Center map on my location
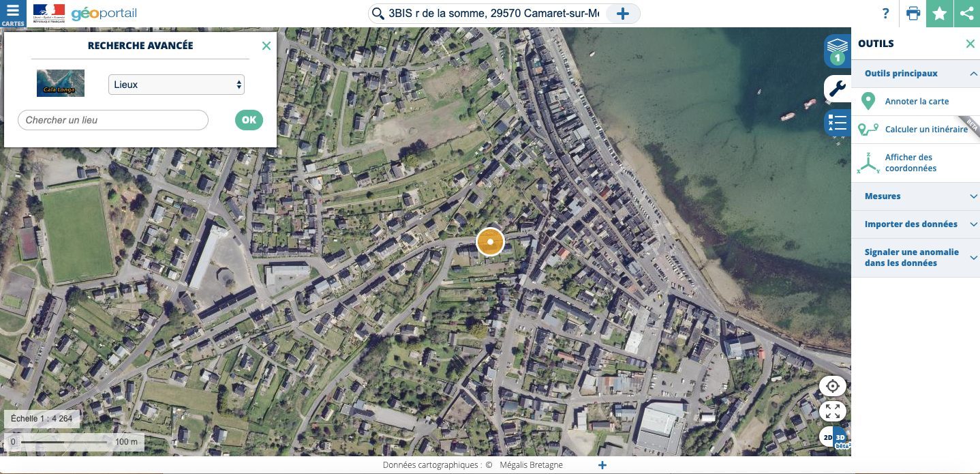980x474 pixels. [x=832, y=386]
